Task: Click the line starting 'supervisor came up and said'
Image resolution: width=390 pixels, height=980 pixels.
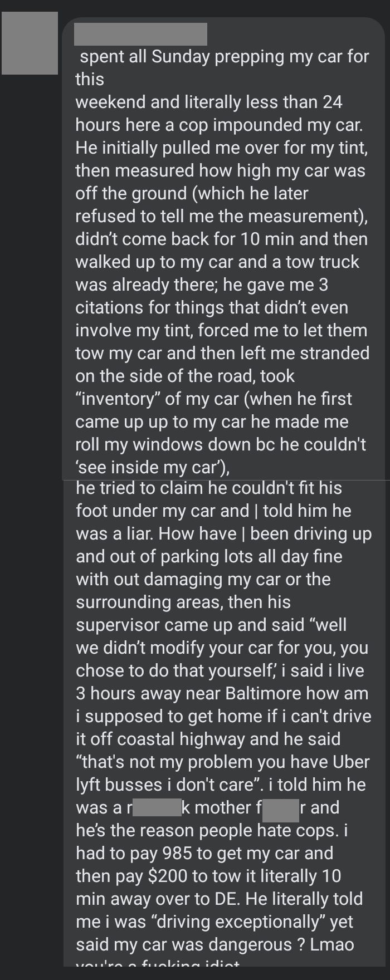Action: pyautogui.click(x=211, y=625)
